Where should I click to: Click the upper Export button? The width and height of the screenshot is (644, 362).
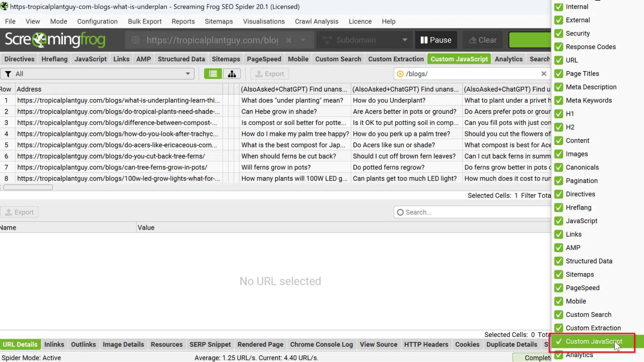[x=270, y=74]
